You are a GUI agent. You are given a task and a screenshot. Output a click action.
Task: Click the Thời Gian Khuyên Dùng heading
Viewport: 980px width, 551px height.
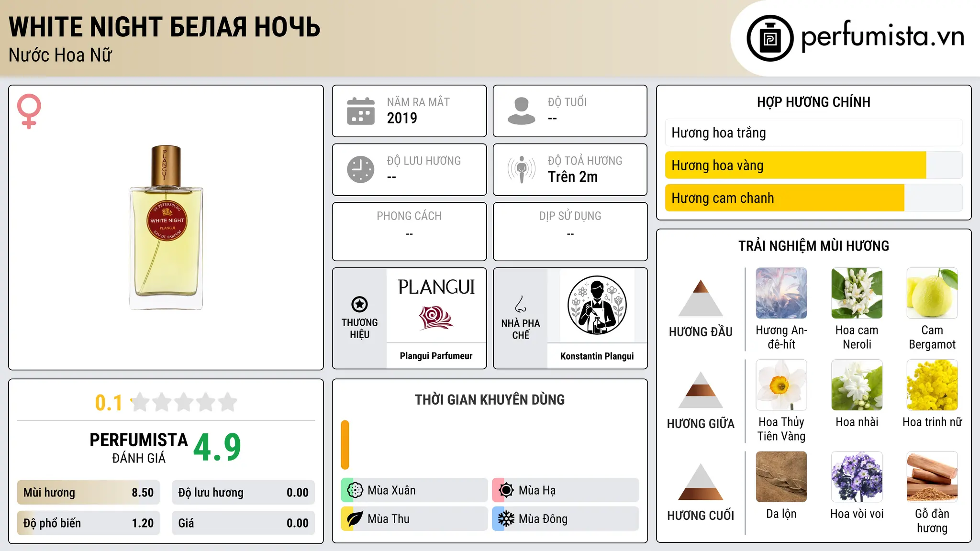coord(490,399)
